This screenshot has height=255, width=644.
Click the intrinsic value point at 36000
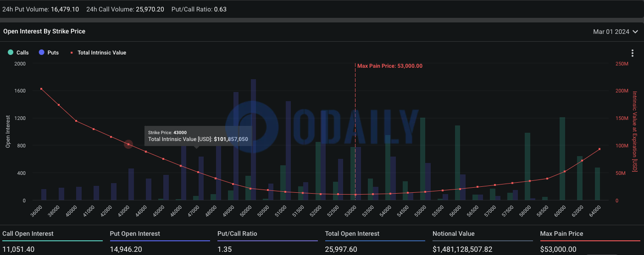tap(41, 89)
